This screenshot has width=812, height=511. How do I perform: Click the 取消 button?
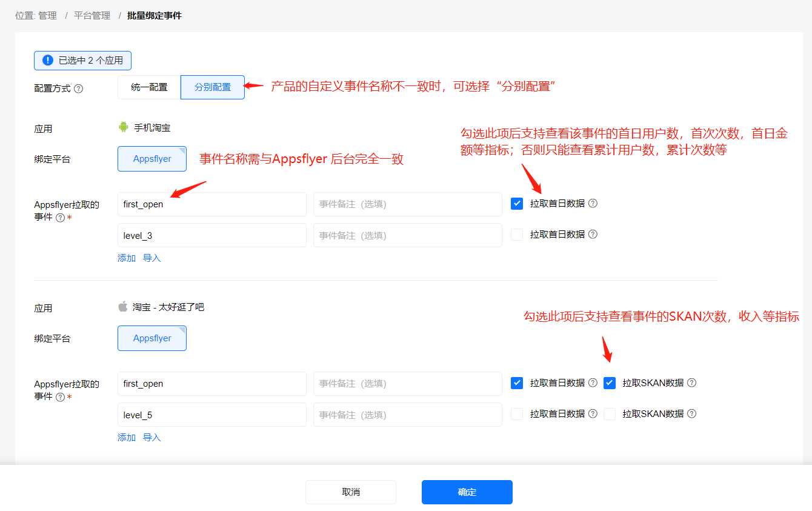351,492
